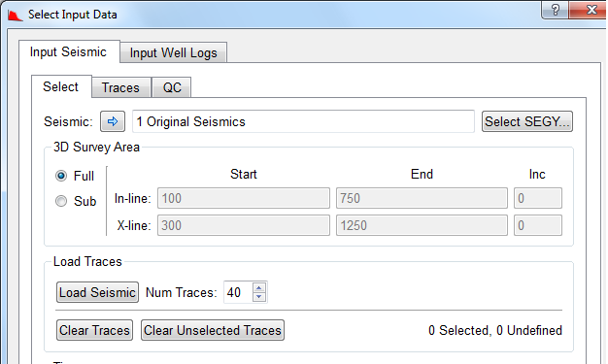
Task: Click the Select SEGY... button
Action: [x=527, y=121]
